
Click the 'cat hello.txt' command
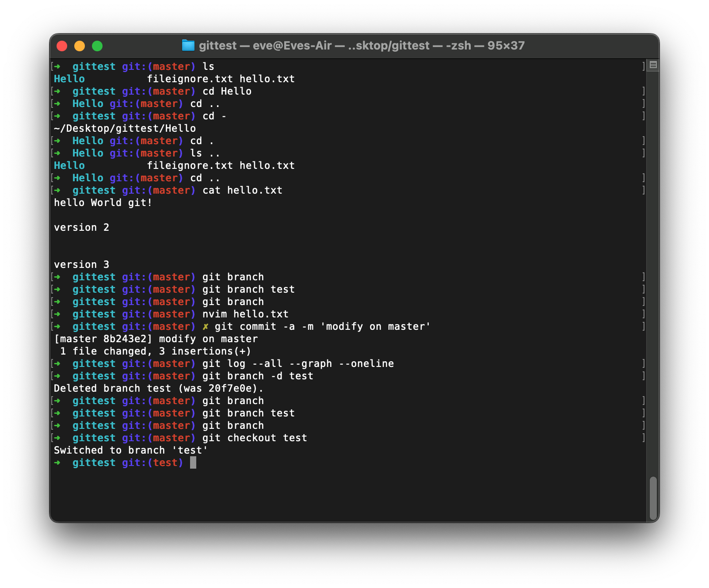coord(242,190)
